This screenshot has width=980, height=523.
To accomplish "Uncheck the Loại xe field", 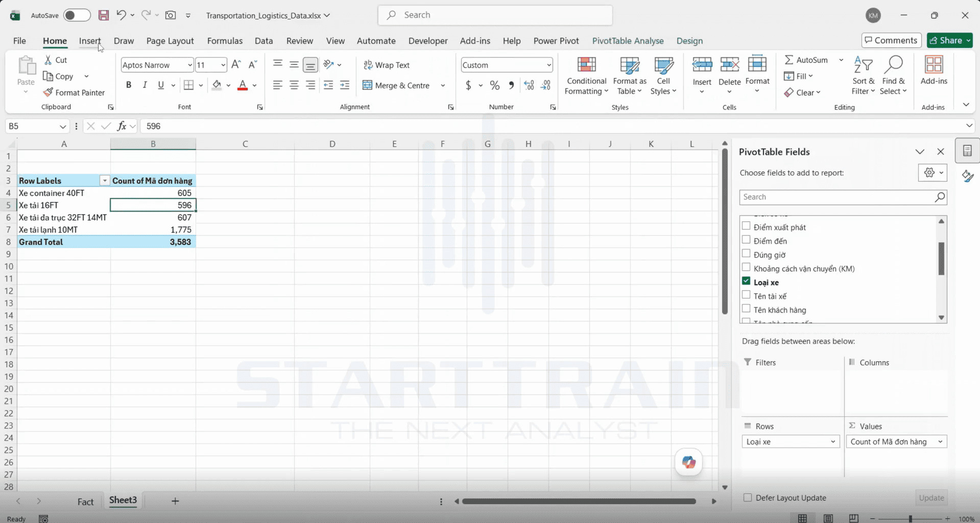I will (x=747, y=281).
